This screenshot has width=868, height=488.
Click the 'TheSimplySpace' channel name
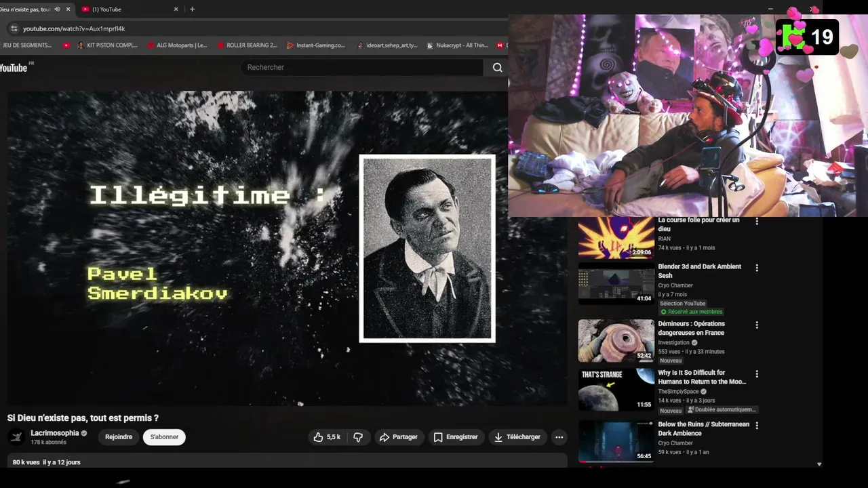(678, 392)
